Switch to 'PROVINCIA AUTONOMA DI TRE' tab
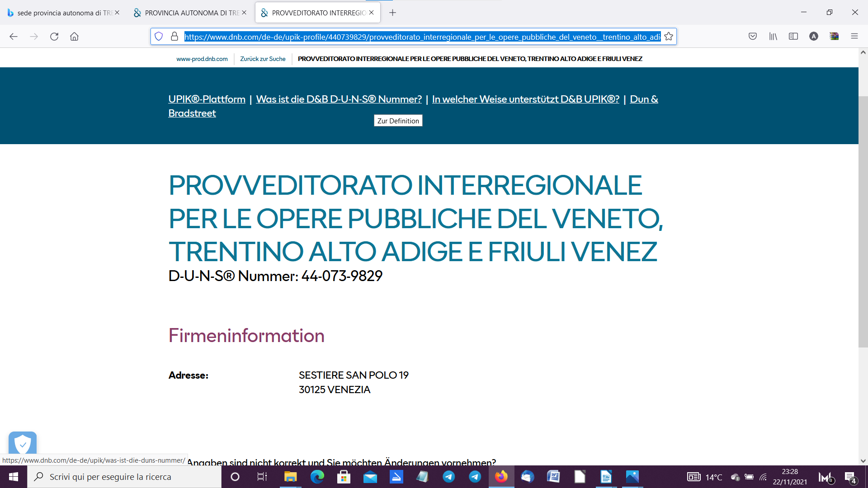Image resolution: width=868 pixels, height=488 pixels. coord(190,13)
